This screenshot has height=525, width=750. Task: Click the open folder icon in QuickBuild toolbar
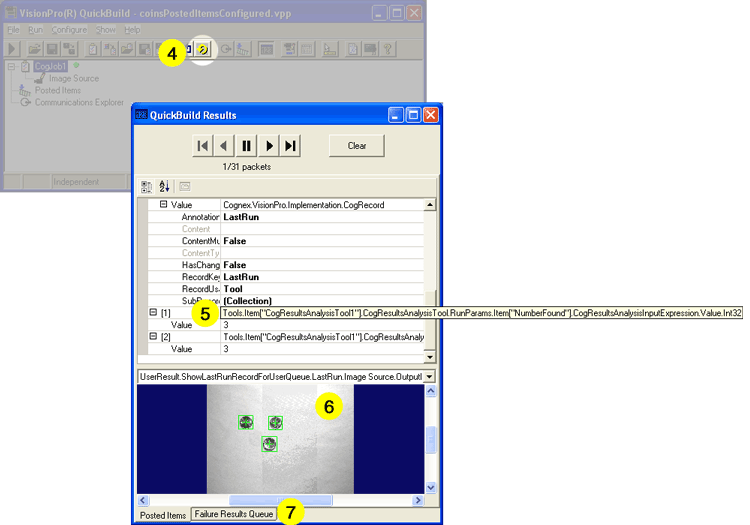34,49
